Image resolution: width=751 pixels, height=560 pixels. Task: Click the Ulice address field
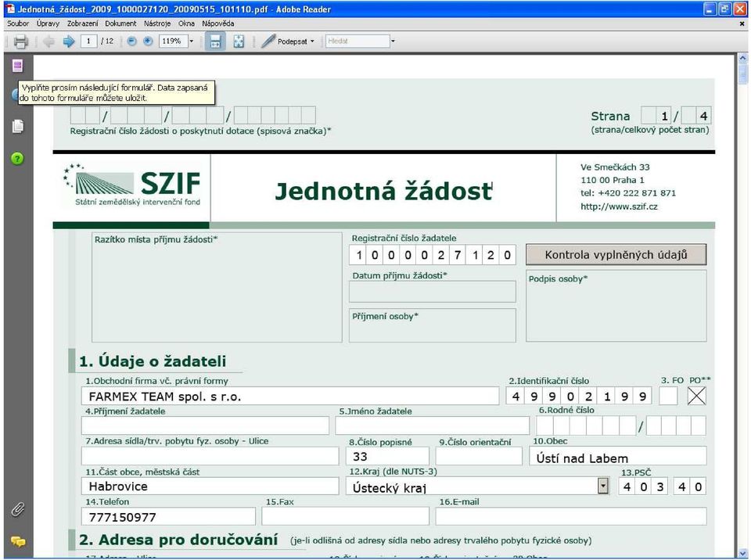210,456
